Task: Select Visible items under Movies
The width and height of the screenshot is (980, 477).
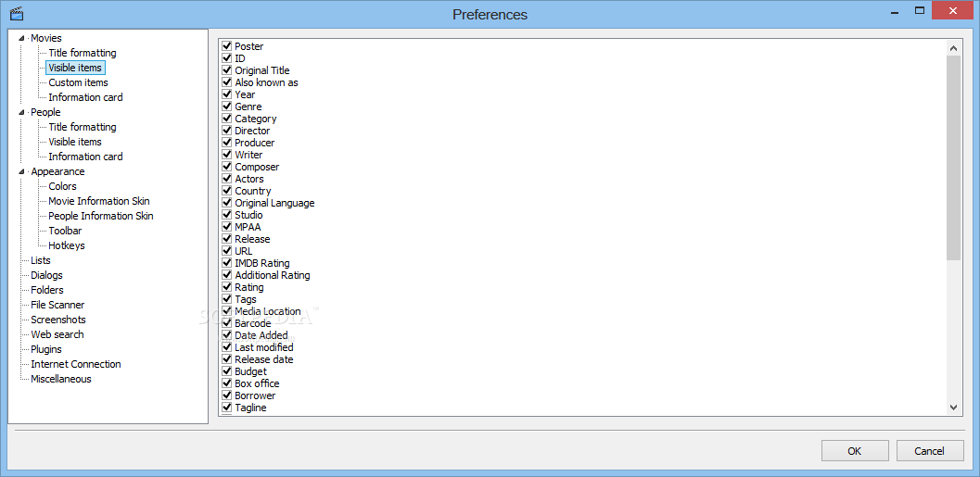Action: [x=75, y=68]
